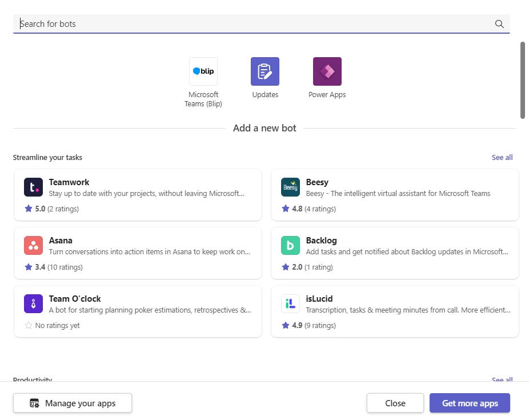Click the Asana description text
The height and width of the screenshot is (420, 529).
pos(150,252)
